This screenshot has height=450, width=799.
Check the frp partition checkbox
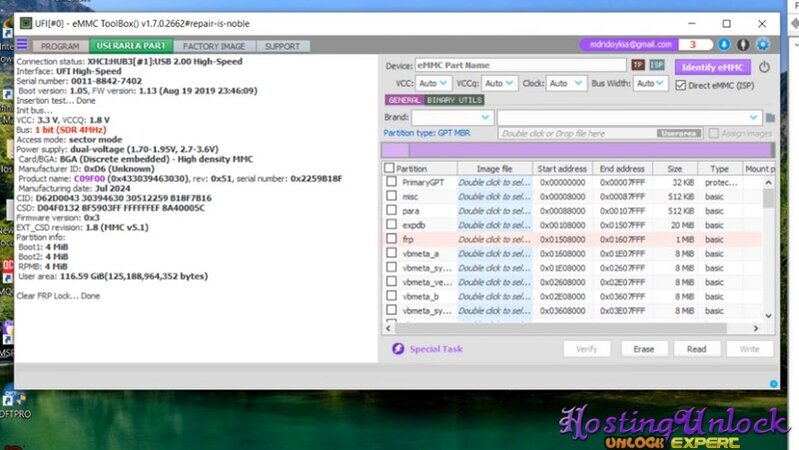(x=390, y=240)
